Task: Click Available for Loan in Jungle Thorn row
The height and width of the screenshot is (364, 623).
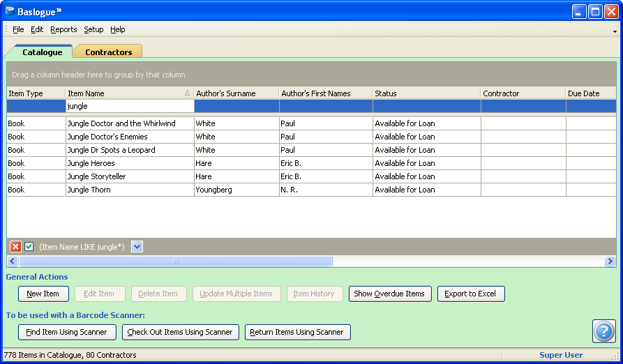Action: point(427,190)
